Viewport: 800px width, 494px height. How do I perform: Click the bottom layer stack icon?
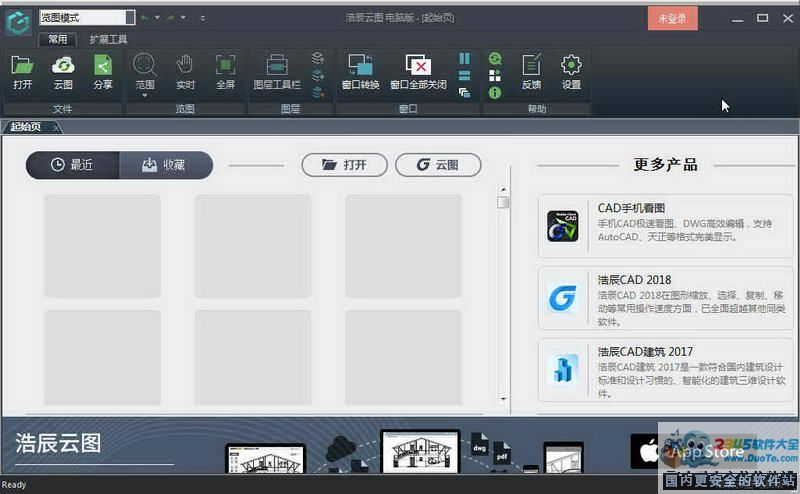tap(318, 92)
